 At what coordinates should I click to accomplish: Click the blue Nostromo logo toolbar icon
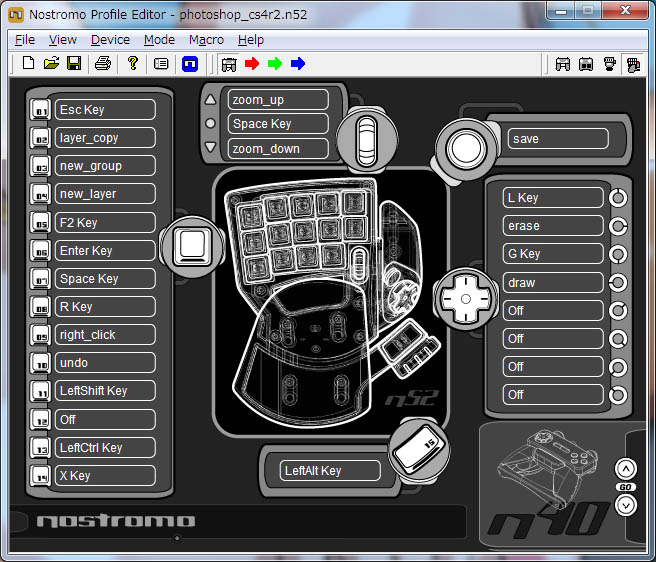click(x=190, y=64)
